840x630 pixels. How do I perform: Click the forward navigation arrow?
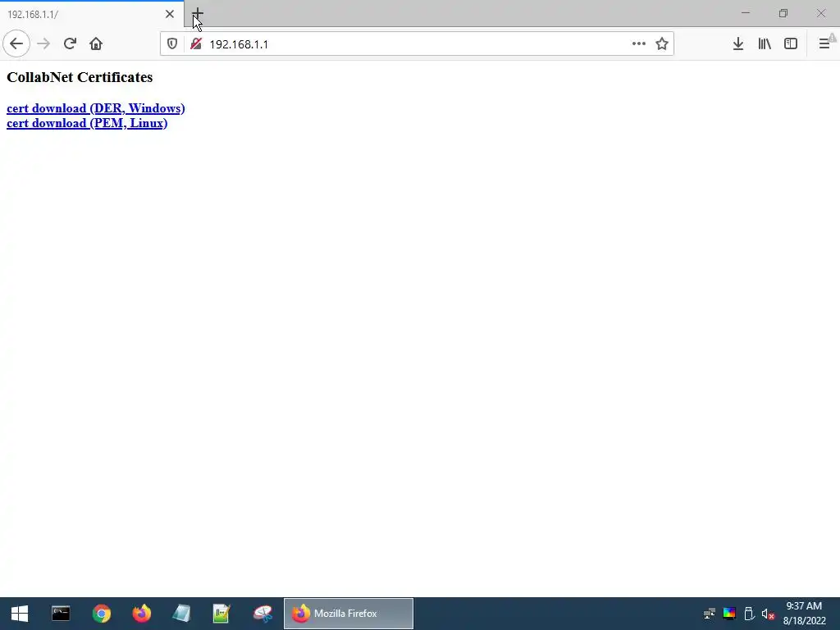43,43
